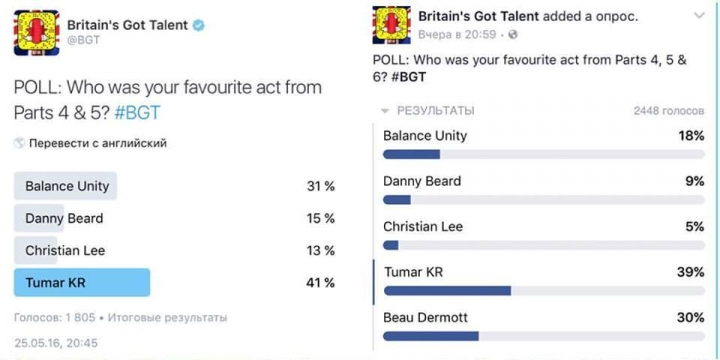The image size is (720, 360).
Task: Open the #BGT hashtag in tweet
Action: point(137,112)
